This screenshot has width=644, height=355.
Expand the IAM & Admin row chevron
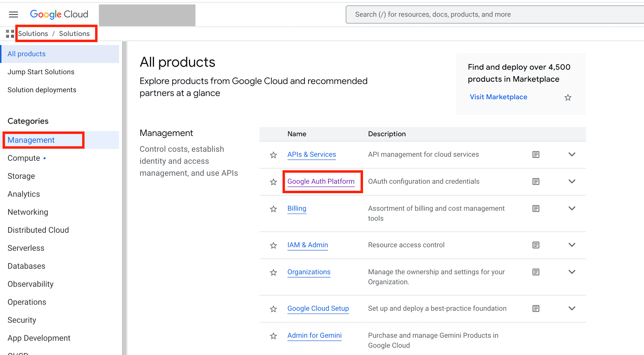tap(572, 245)
